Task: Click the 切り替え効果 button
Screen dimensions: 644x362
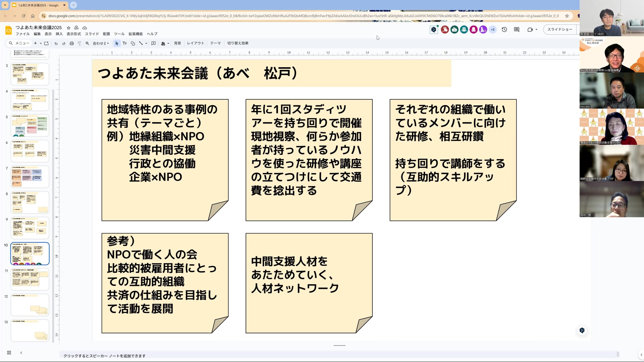Action: (x=237, y=43)
